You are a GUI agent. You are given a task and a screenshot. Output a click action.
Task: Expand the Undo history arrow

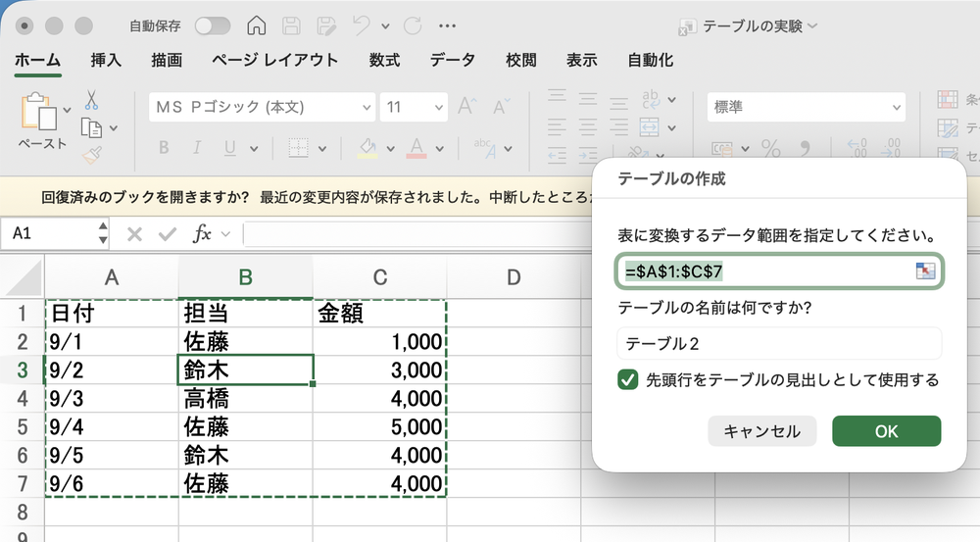tap(385, 26)
